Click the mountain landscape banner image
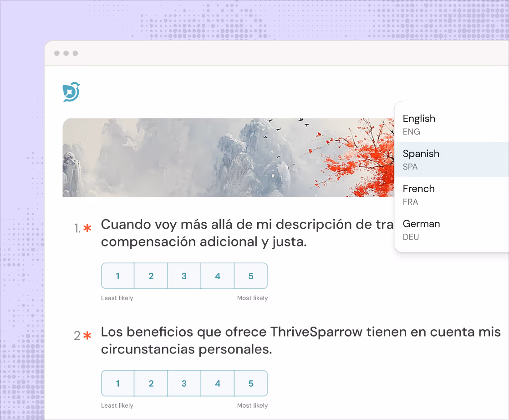The width and height of the screenshot is (509, 420). pos(205,157)
